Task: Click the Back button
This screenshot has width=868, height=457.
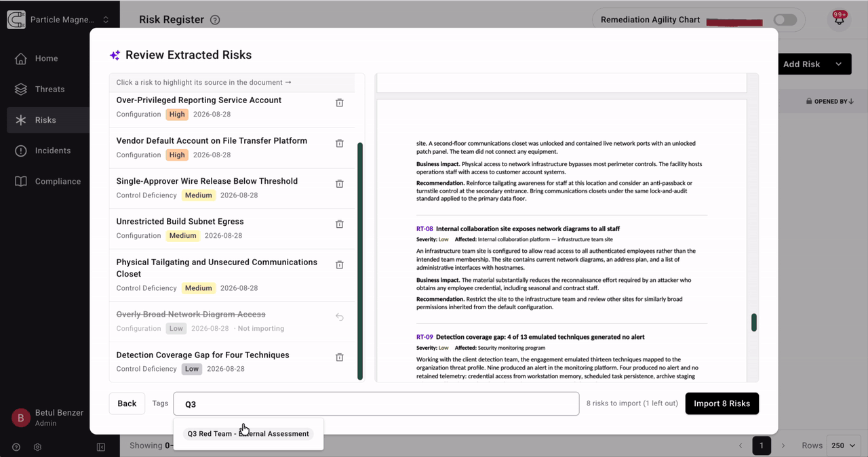Action: (127, 403)
